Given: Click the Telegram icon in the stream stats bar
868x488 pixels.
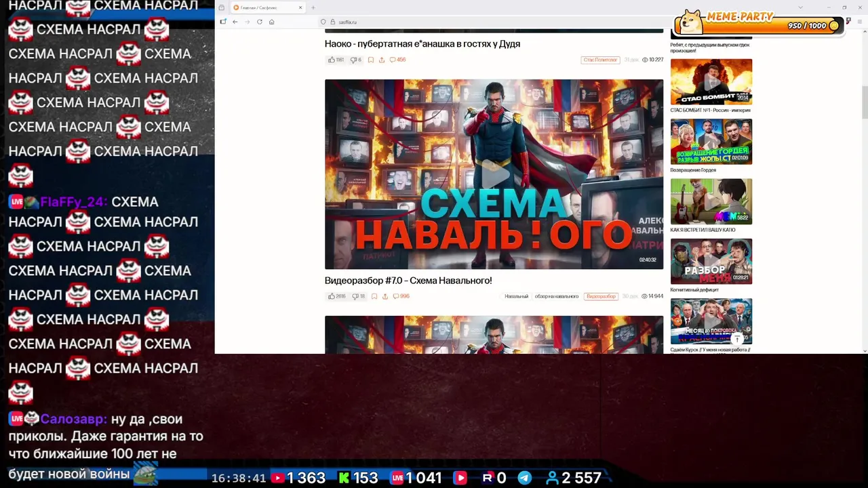Looking at the screenshot, I should (x=525, y=478).
